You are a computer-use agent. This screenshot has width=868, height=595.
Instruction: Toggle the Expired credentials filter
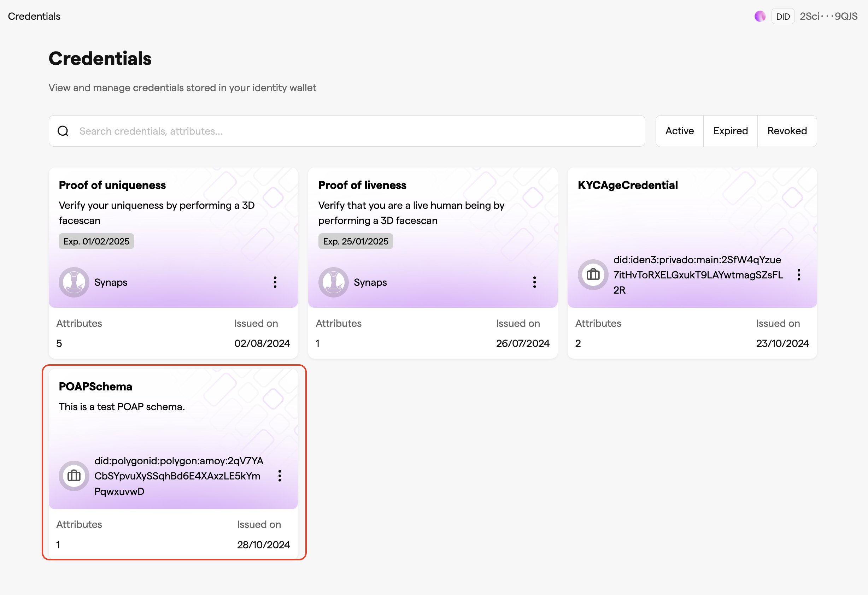[731, 131]
